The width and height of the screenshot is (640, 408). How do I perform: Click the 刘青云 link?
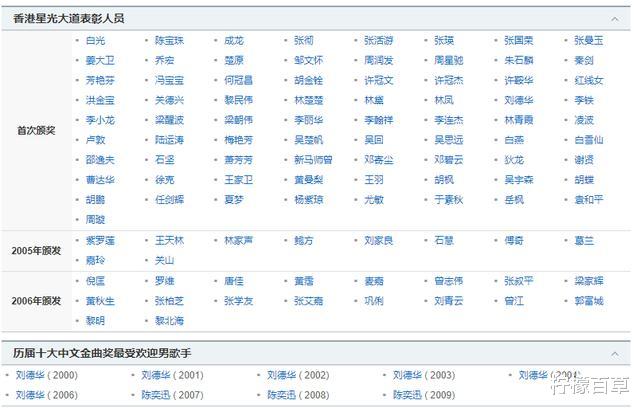pos(449,301)
